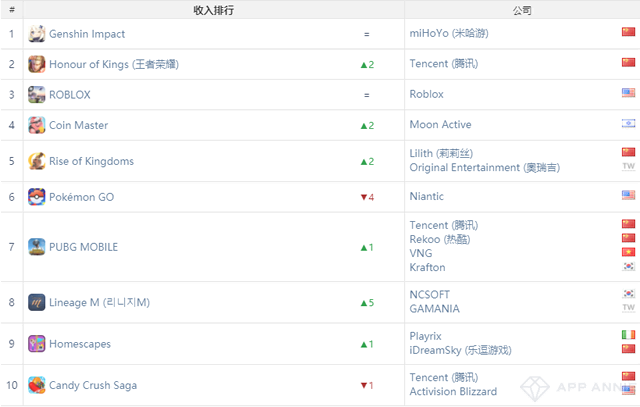Click the ROBLOX app icon
Viewport: 640px width, 407px height.
tap(36, 95)
